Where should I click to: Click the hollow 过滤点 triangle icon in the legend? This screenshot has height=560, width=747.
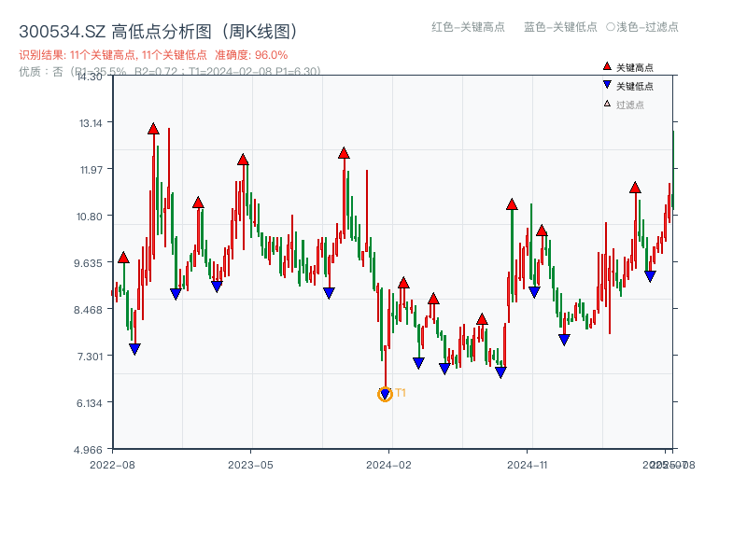point(607,101)
